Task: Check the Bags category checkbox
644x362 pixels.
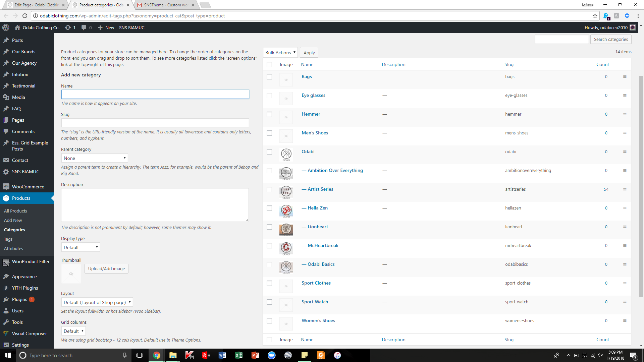Action: [x=269, y=77]
